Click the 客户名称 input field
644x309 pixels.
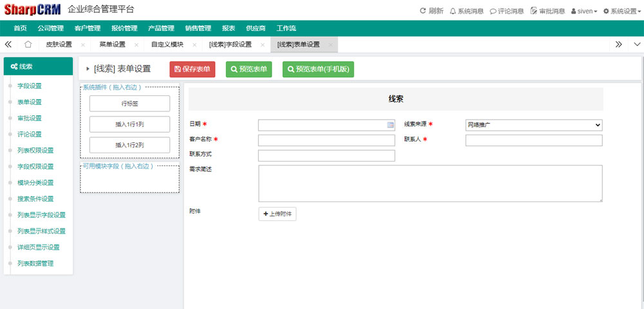326,140
